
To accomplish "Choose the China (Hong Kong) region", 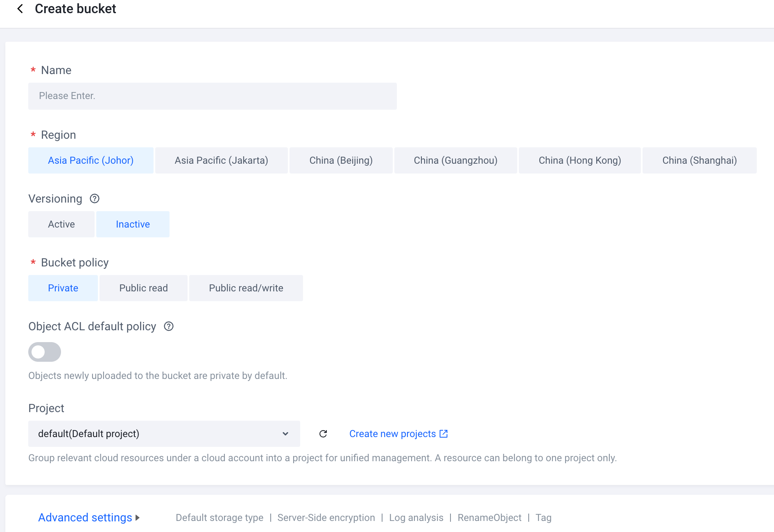I will click(579, 160).
